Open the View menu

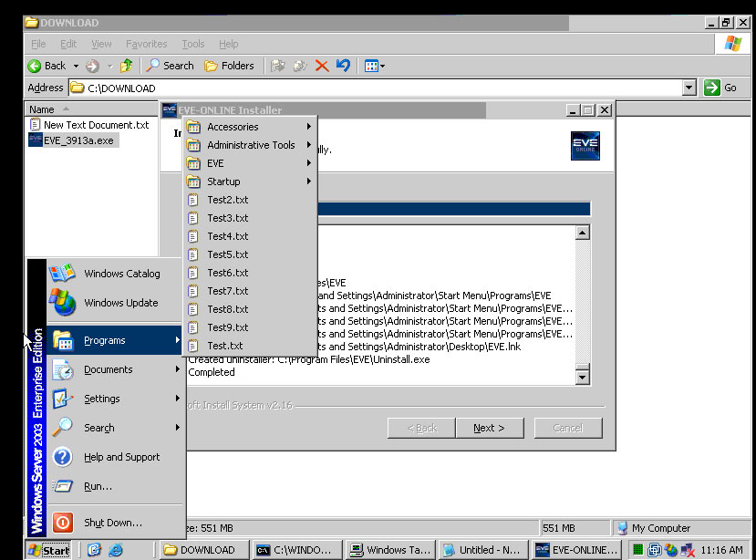click(101, 44)
